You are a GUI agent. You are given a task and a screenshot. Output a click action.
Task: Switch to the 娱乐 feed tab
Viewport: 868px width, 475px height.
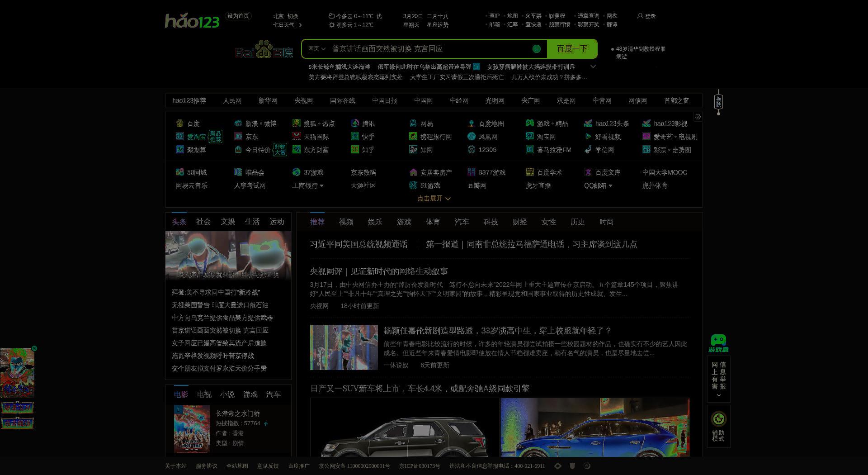375,222
